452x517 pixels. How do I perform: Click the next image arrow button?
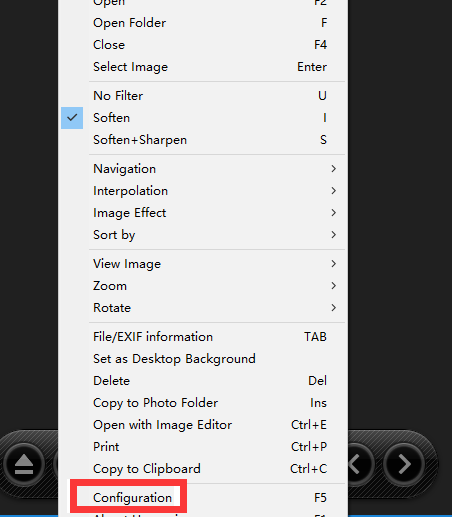(x=404, y=464)
